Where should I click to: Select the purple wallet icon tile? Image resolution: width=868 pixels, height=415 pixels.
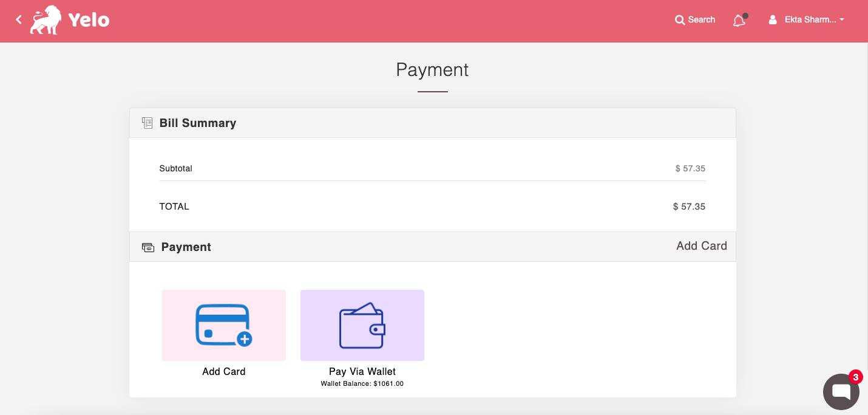pyautogui.click(x=362, y=325)
